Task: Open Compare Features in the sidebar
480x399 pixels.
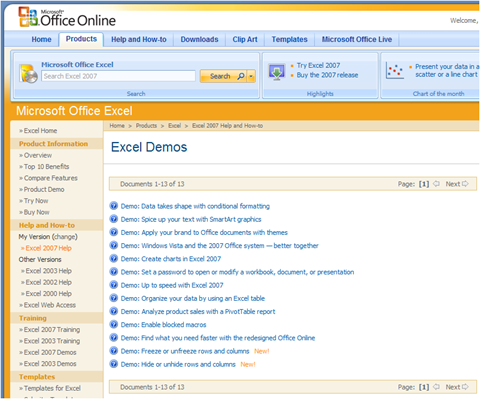Action: coord(51,178)
